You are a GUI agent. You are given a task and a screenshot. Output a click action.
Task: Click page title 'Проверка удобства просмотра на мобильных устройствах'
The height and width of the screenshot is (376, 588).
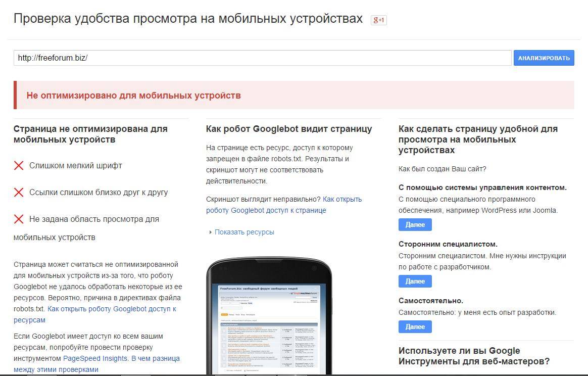point(188,19)
